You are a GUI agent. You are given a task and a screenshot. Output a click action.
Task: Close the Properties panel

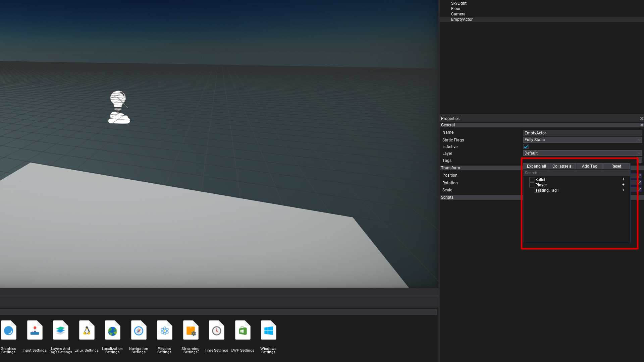coord(642,119)
